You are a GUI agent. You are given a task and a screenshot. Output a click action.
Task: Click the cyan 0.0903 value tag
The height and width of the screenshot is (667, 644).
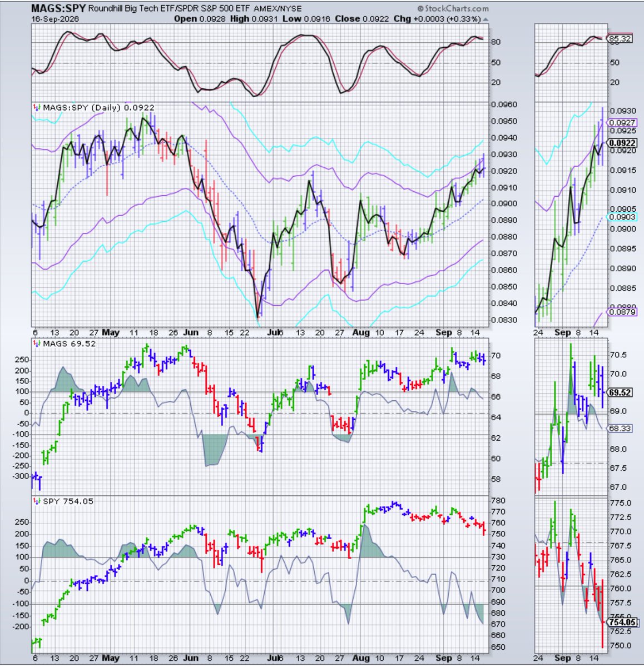622,217
